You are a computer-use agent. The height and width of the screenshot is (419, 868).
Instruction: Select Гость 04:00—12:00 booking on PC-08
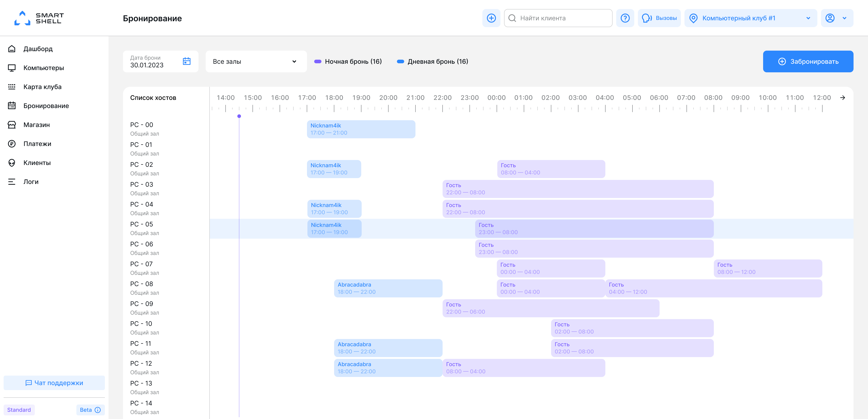714,288
